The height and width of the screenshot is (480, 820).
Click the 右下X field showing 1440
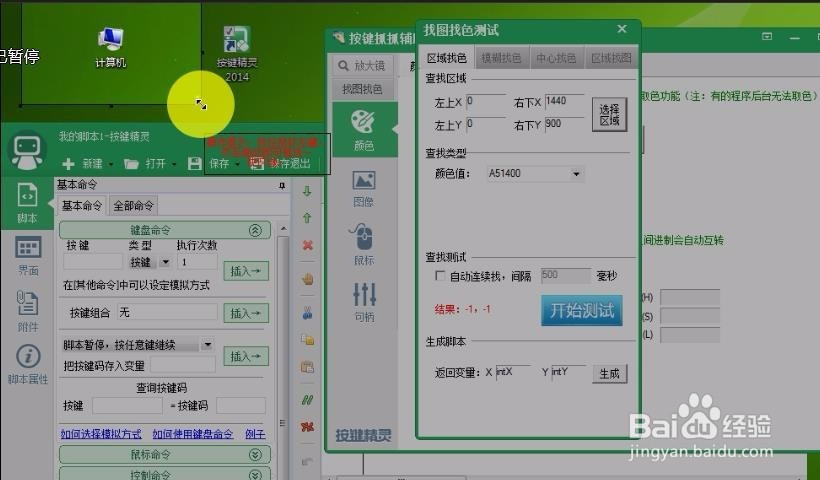564,101
